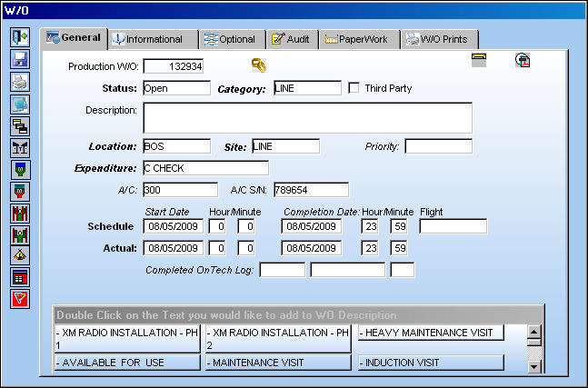This screenshot has height=388, width=588.
Task: Click the yellow triangle warning icon in sidebar
Action: pyautogui.click(x=20, y=255)
